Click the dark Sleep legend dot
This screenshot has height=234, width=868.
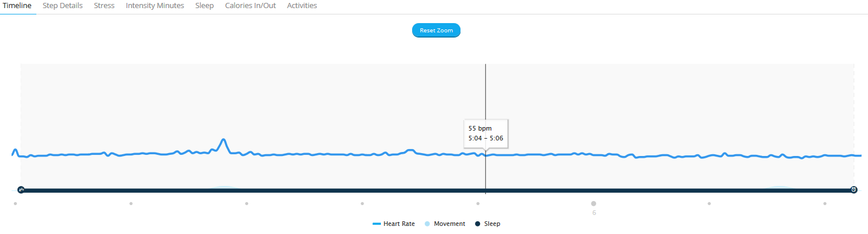pyautogui.click(x=477, y=224)
